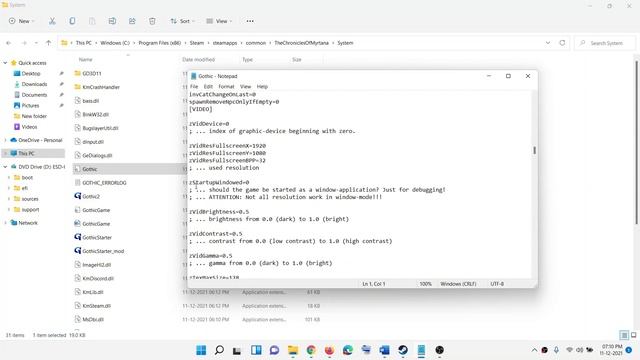Sort by Date modified column header
The width and height of the screenshot is (640, 360).
[198, 60]
